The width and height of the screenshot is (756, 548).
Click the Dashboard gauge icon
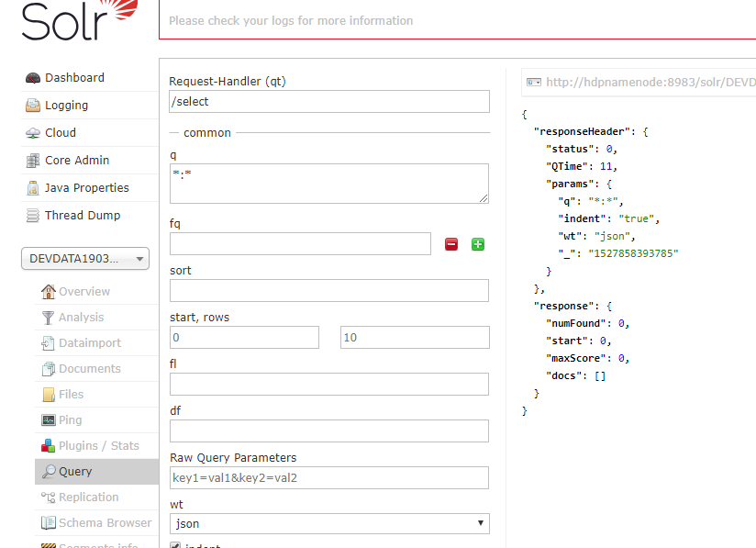pyautogui.click(x=33, y=78)
